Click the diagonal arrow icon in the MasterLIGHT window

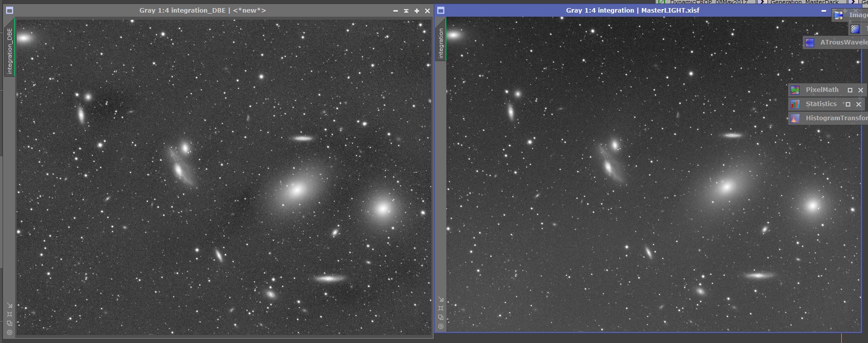tap(441, 299)
